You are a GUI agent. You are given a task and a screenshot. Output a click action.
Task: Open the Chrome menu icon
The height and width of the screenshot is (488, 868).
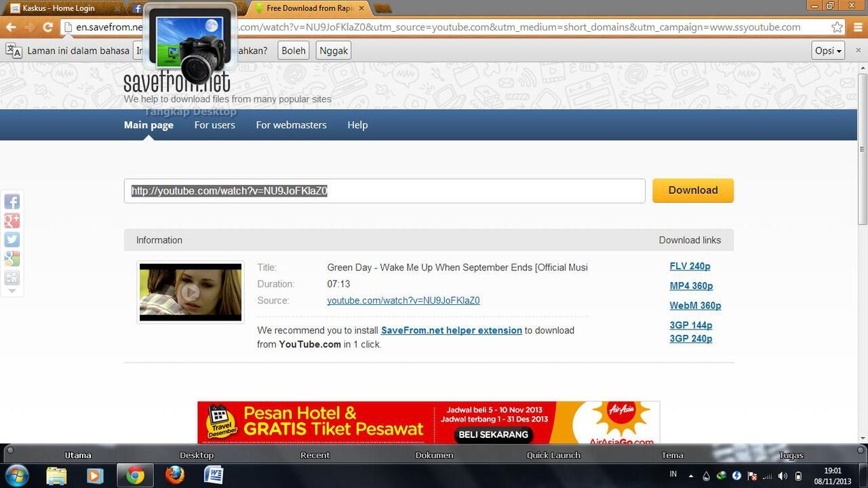[857, 27]
